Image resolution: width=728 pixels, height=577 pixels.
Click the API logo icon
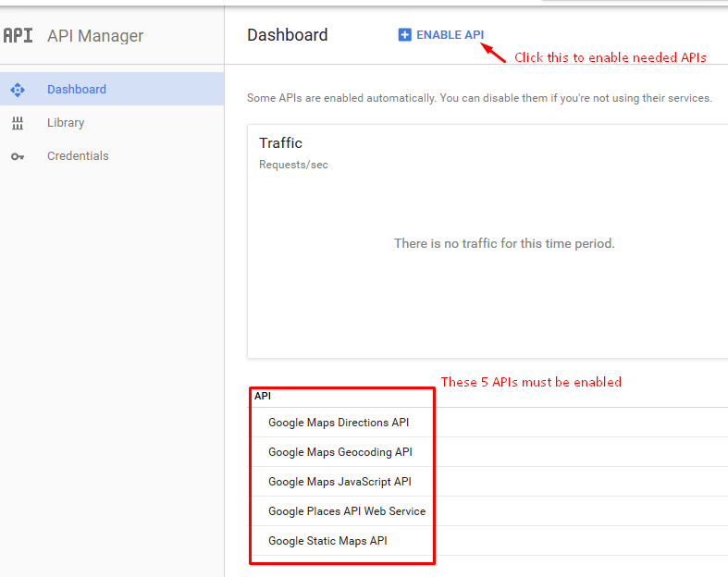point(18,35)
